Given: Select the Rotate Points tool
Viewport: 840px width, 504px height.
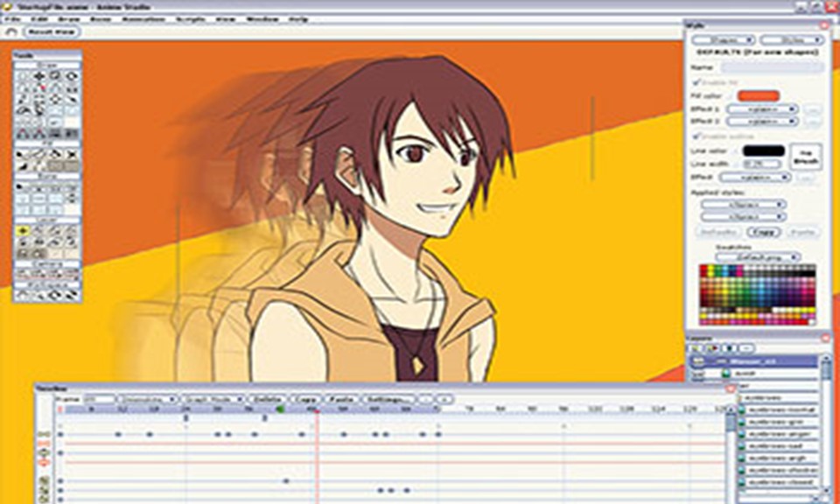Looking at the screenshot, I should (x=72, y=76).
